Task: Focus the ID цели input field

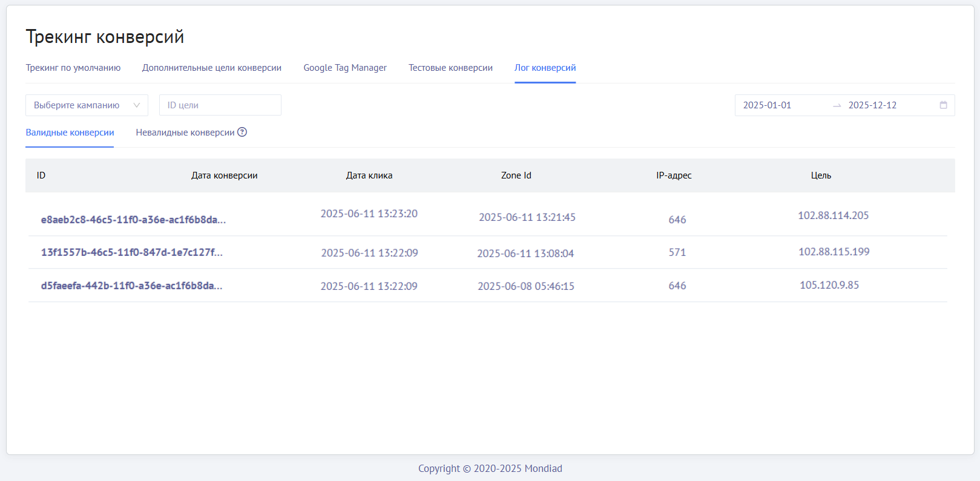Action: (x=220, y=105)
